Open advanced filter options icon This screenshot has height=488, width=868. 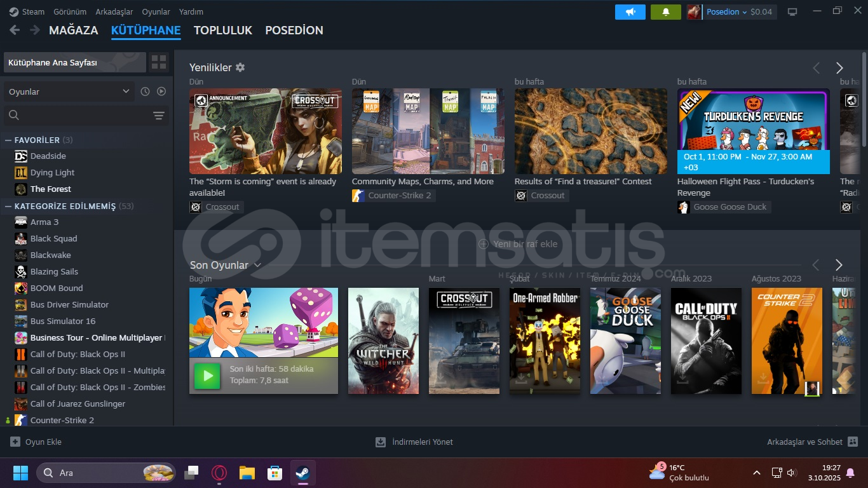pyautogui.click(x=158, y=116)
